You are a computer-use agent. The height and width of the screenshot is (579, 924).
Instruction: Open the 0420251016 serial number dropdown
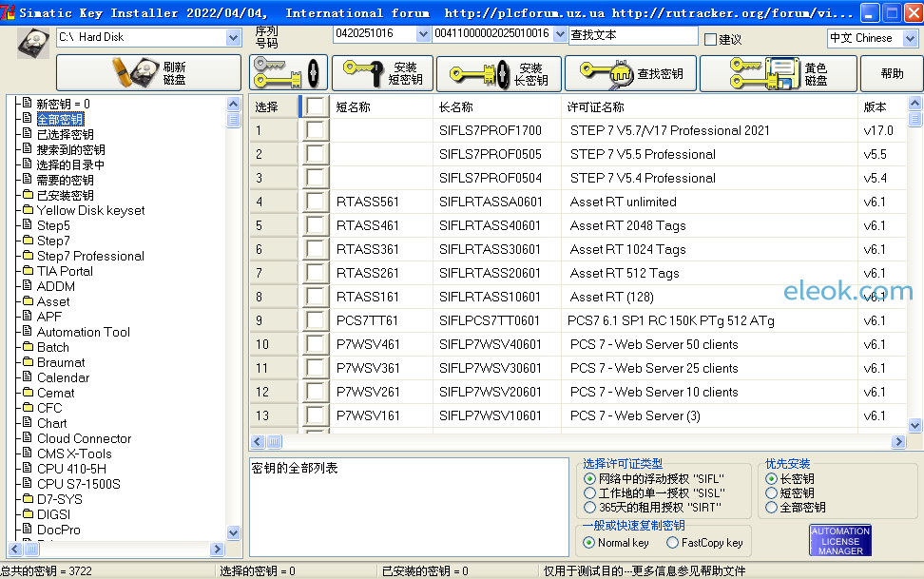[x=423, y=33]
